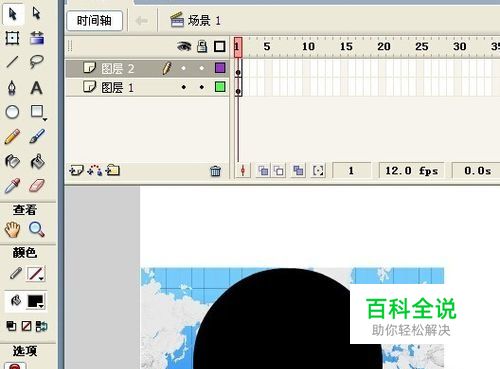Image resolution: width=500 pixels, height=369 pixels.
Task: Select the Free Transform tool
Action: pyautogui.click(x=12, y=38)
